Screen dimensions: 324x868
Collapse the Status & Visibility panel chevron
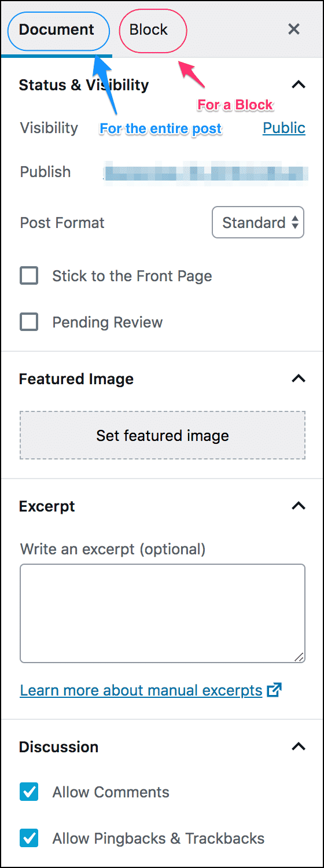(x=298, y=84)
